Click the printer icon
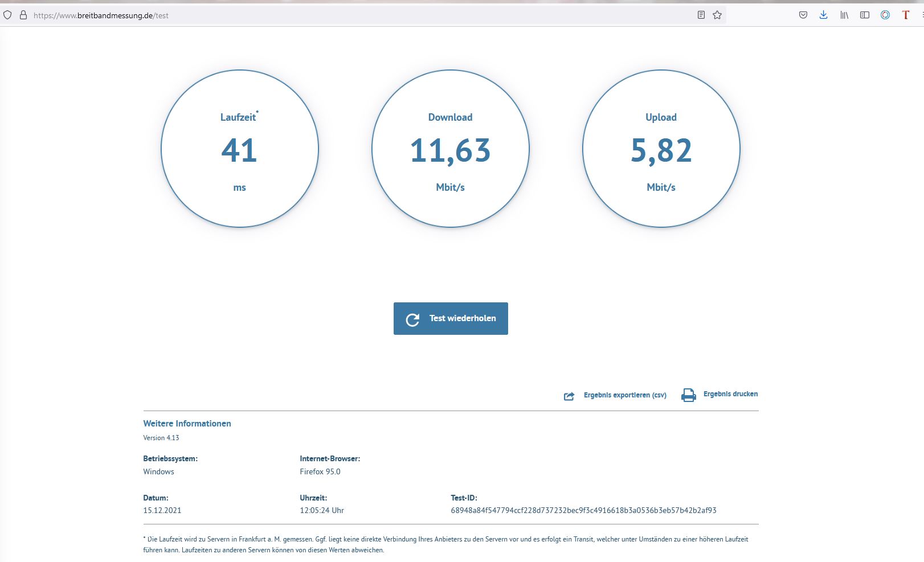924x562 pixels. tap(689, 395)
